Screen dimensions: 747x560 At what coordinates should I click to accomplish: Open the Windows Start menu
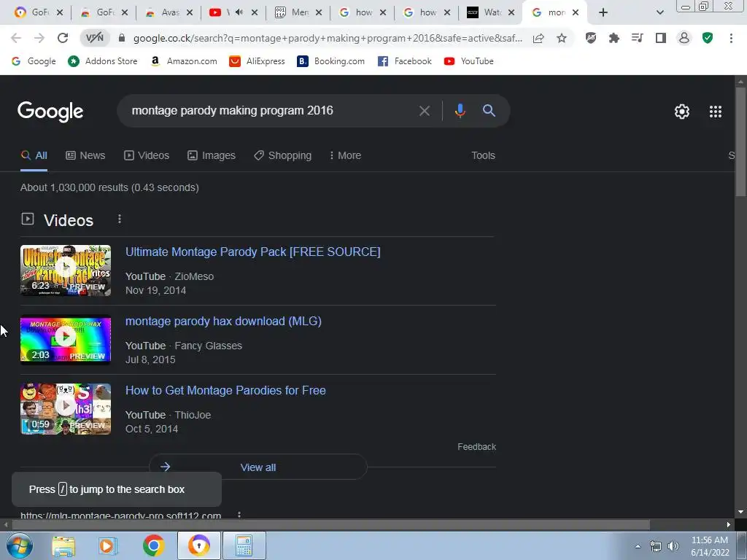click(x=19, y=545)
